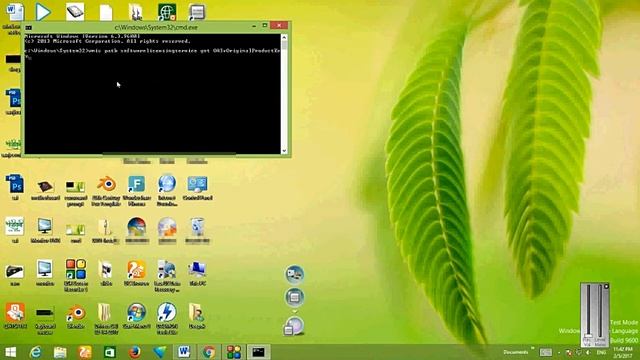Select the blank white file icon on the desktop
640x360 pixels.
106,13
